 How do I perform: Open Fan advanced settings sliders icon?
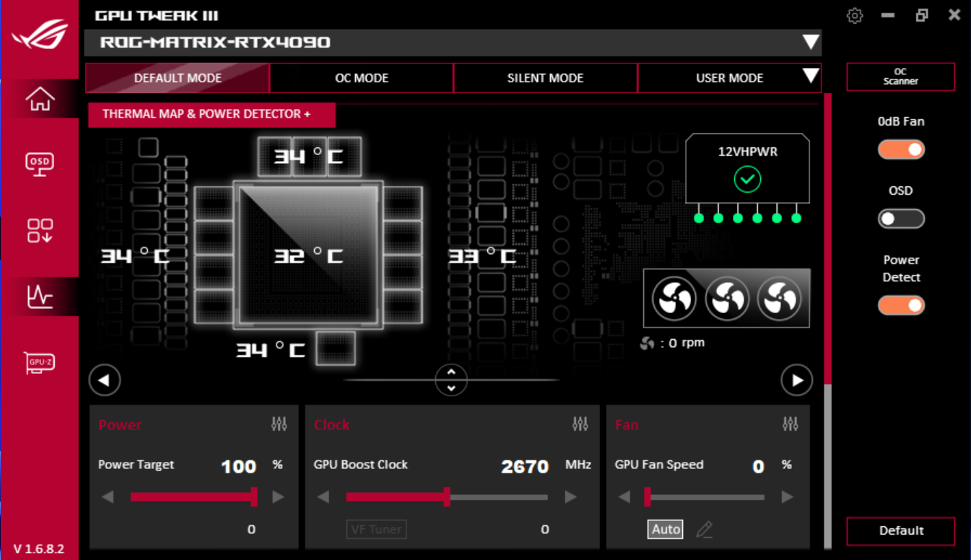791,424
